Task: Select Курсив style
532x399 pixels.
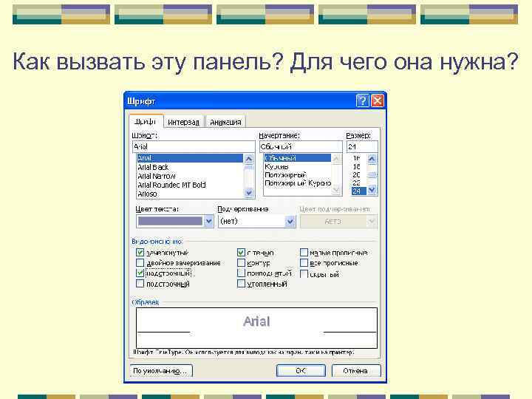Action: pyautogui.click(x=298, y=166)
